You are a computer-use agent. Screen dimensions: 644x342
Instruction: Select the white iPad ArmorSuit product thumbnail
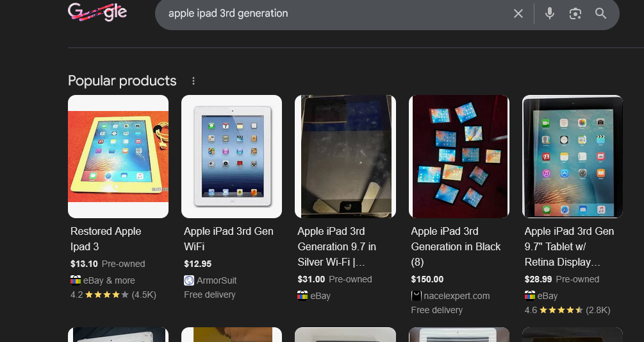231,157
